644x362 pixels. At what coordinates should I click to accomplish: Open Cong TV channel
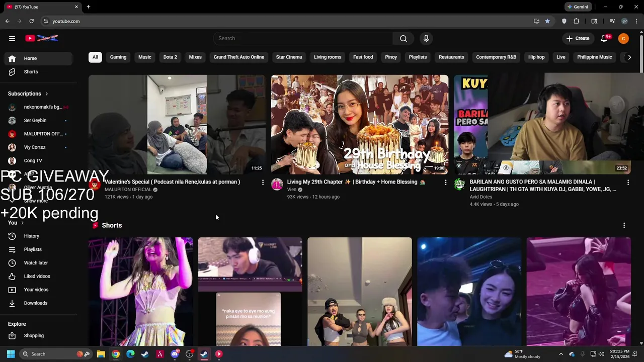[x=39, y=161]
